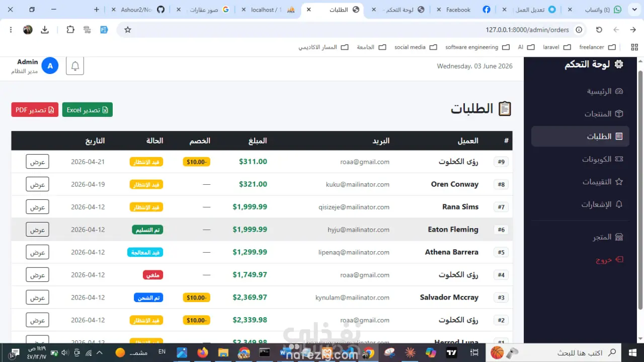Close the الطلبات browser tab
Screen dimensions: 644x362
coord(309,10)
